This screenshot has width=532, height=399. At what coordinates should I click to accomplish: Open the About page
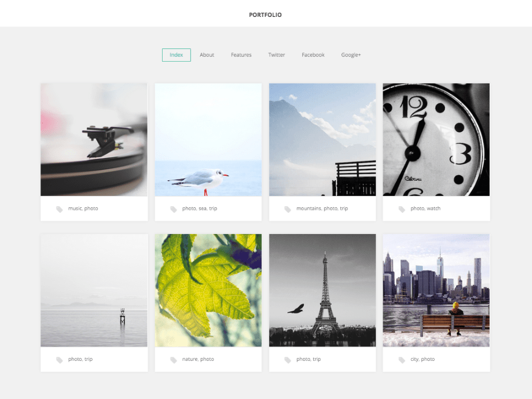point(207,54)
